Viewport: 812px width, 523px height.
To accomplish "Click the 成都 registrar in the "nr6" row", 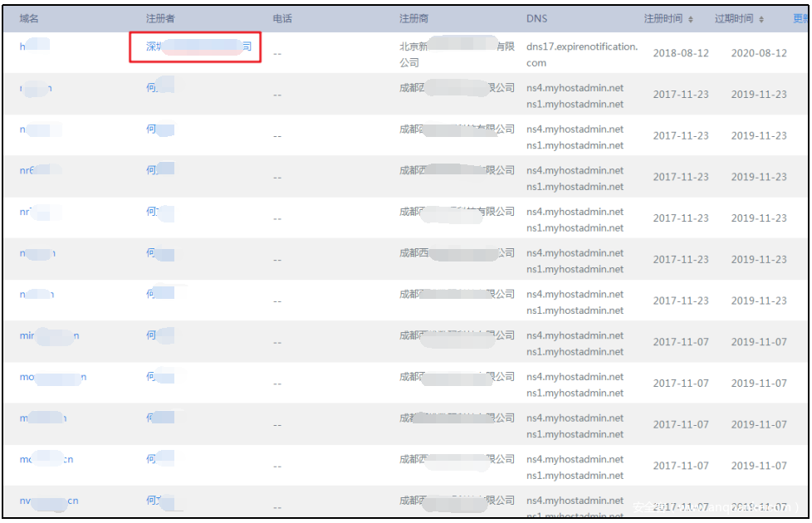I will click(456, 170).
